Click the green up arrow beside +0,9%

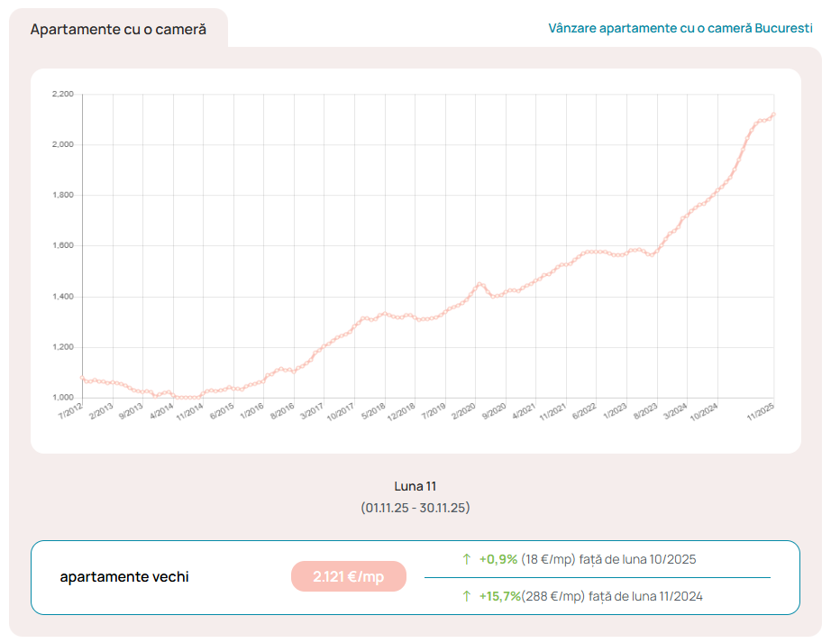[x=466, y=559]
